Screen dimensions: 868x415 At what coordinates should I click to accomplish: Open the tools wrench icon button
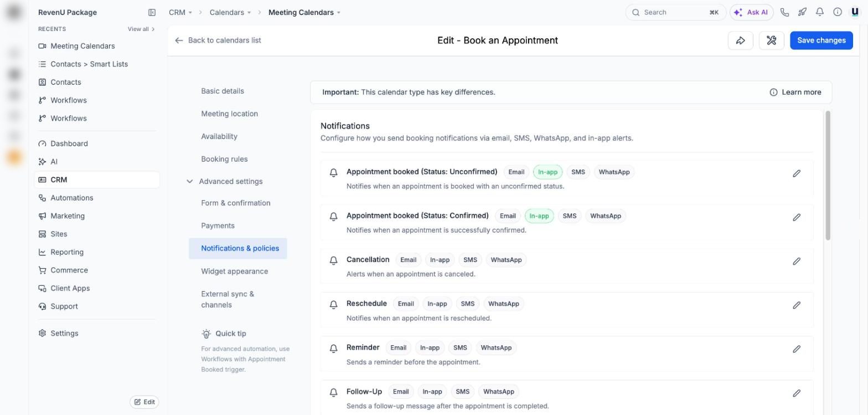pos(772,40)
